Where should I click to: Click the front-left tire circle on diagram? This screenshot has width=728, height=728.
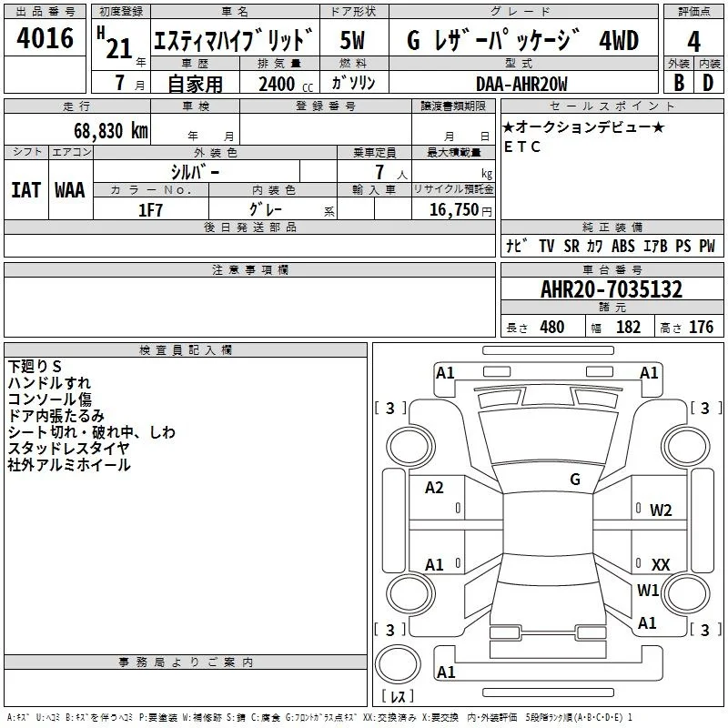410,448
